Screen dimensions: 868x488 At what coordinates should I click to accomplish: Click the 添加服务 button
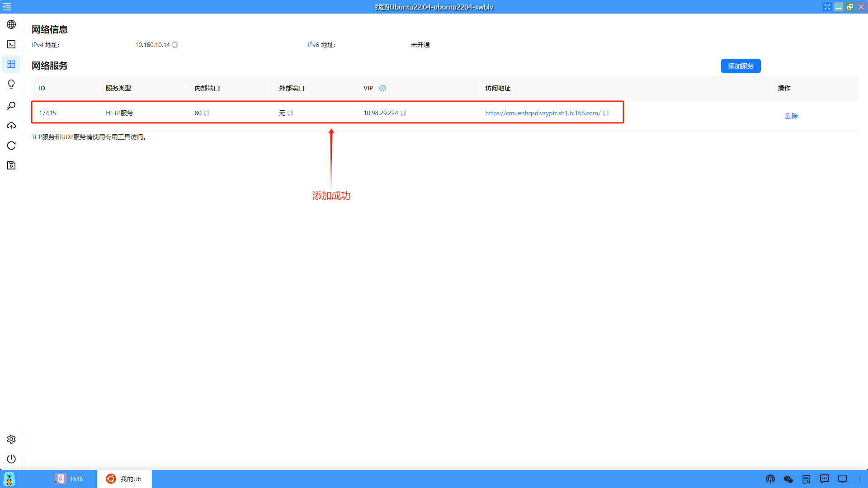pos(741,66)
